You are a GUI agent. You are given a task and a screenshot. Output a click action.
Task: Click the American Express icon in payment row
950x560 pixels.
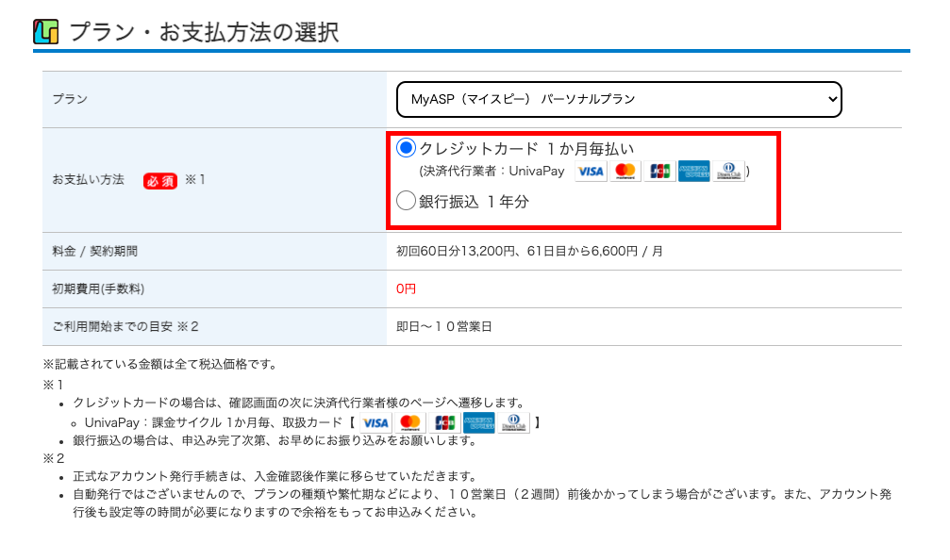click(693, 172)
